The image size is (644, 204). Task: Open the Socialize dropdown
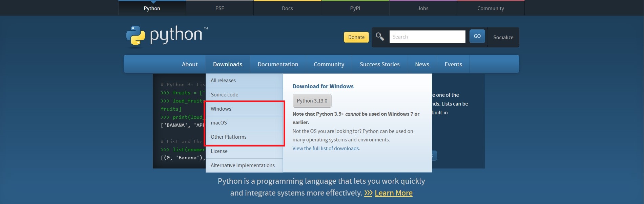(503, 38)
